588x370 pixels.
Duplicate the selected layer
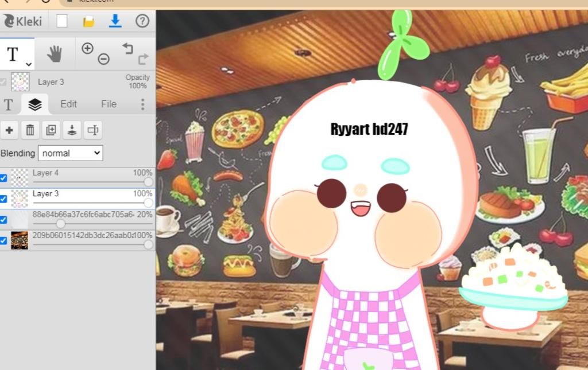click(51, 130)
